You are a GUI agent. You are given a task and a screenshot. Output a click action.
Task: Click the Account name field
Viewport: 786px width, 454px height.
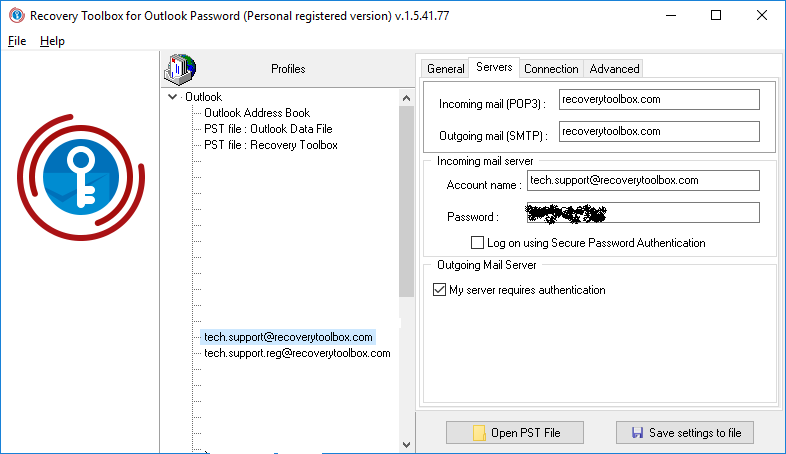pyautogui.click(x=643, y=180)
